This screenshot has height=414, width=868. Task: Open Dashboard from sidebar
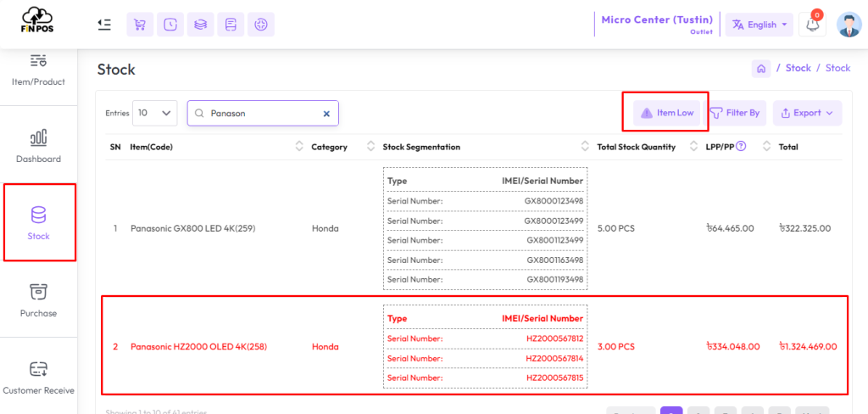(38, 145)
